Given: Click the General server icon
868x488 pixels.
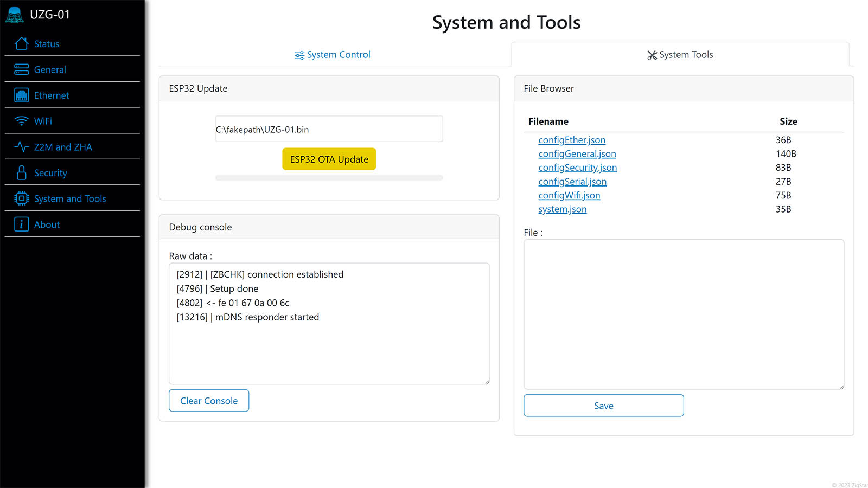Looking at the screenshot, I should point(22,69).
